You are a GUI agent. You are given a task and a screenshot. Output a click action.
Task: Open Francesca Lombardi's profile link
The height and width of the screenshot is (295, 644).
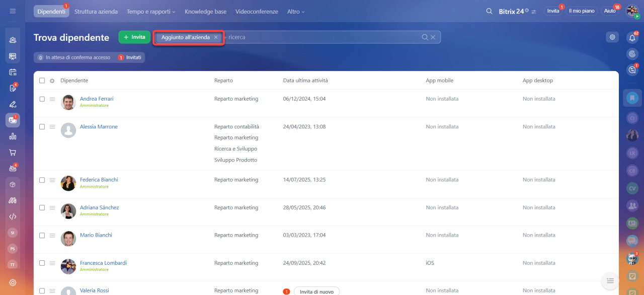tap(103, 263)
